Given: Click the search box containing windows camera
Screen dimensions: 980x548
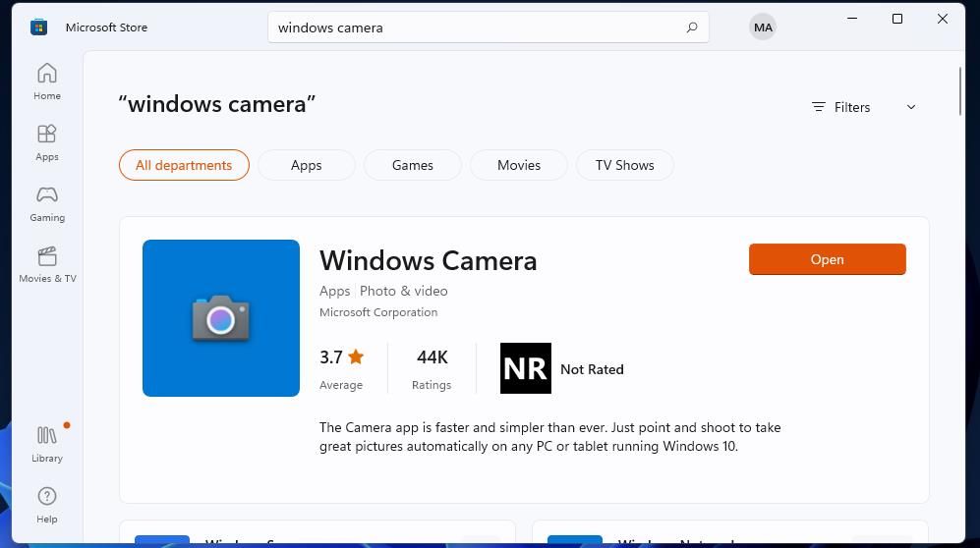Looking at the screenshot, I should point(489,27).
